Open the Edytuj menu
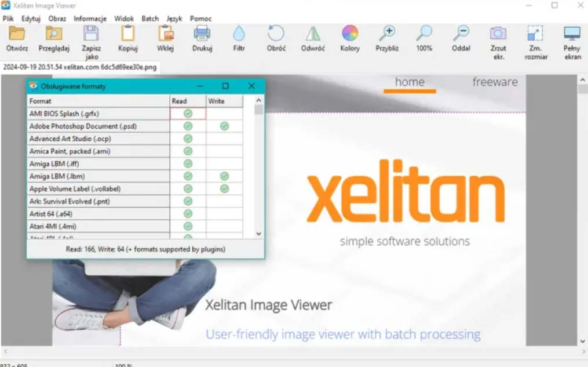588x367 pixels. point(31,19)
